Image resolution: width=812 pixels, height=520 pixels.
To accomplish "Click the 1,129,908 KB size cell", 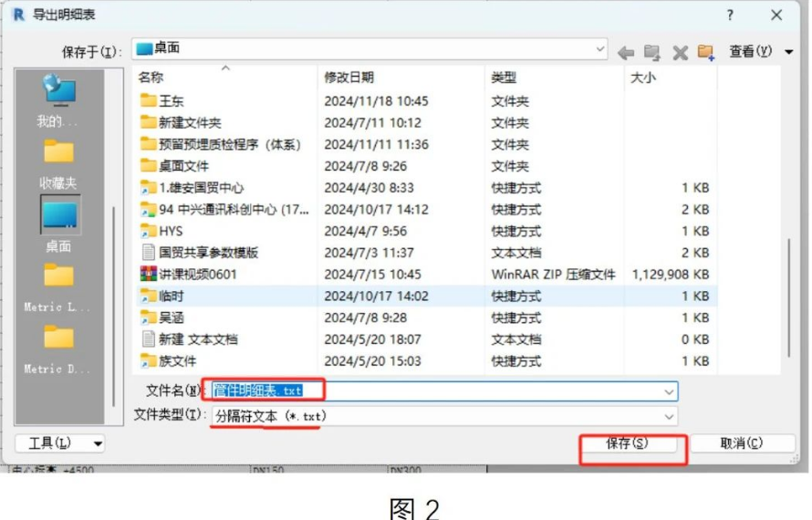I will coord(670,275).
